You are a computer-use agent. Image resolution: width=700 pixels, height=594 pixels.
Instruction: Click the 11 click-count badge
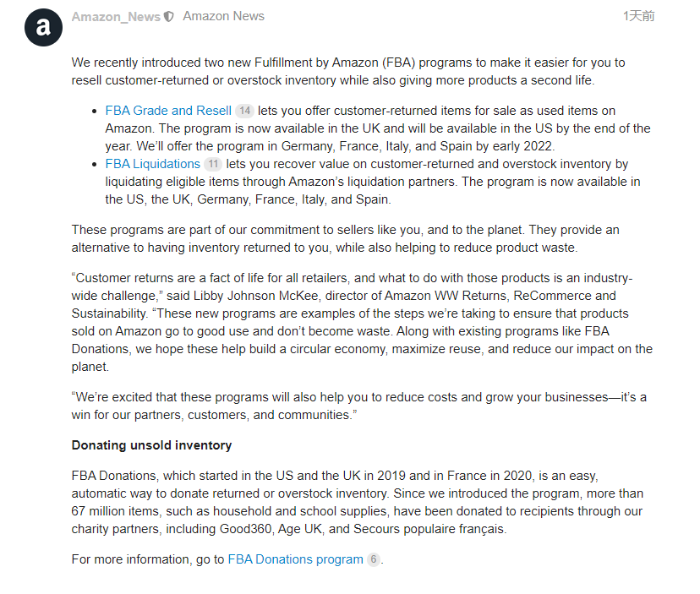coord(213,164)
